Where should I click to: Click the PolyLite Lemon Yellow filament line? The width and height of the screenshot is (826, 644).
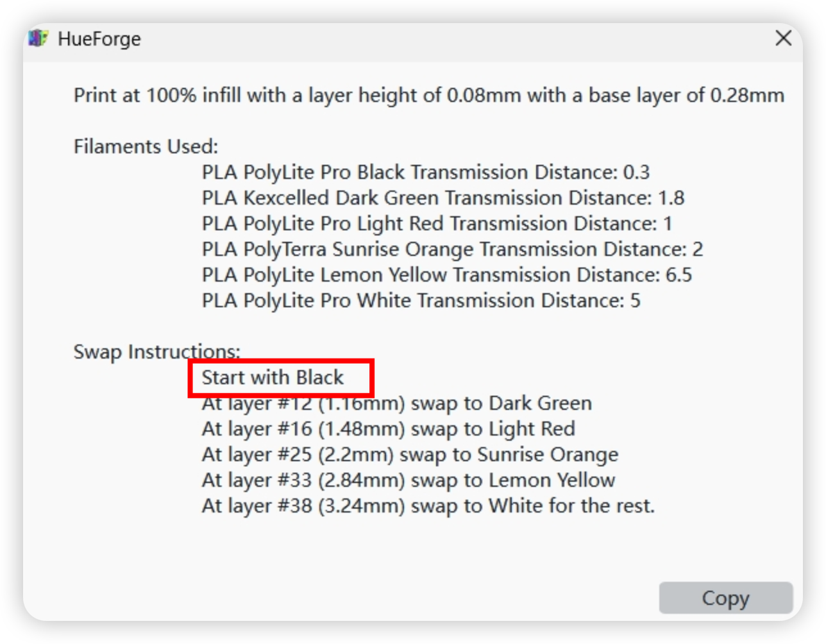click(x=447, y=275)
